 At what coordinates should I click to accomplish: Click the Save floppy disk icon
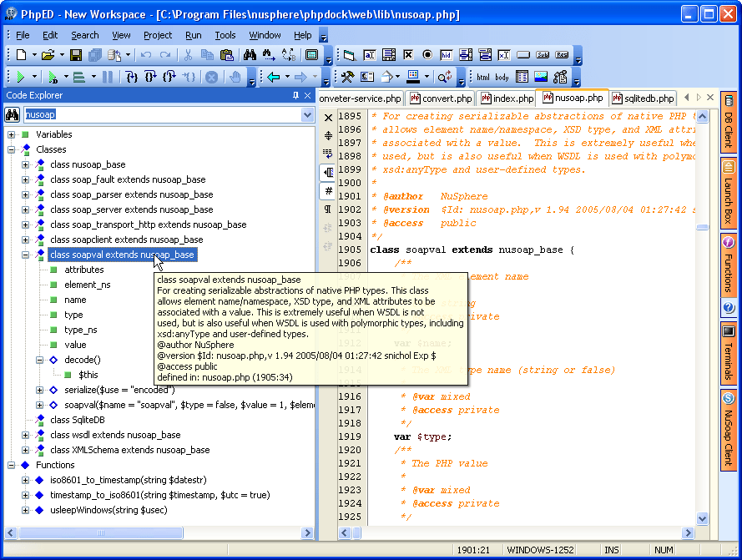point(76,55)
